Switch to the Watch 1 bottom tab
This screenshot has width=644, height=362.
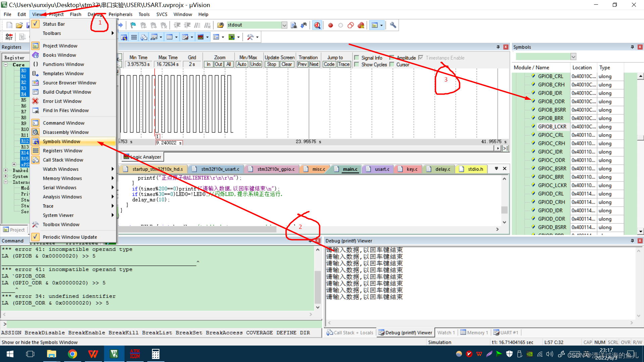446,332
